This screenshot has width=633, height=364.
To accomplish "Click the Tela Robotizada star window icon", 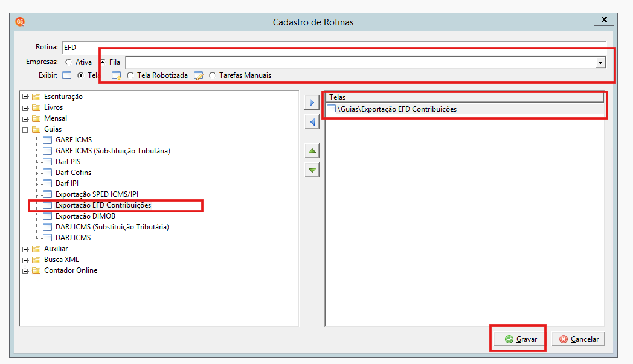I will click(116, 76).
